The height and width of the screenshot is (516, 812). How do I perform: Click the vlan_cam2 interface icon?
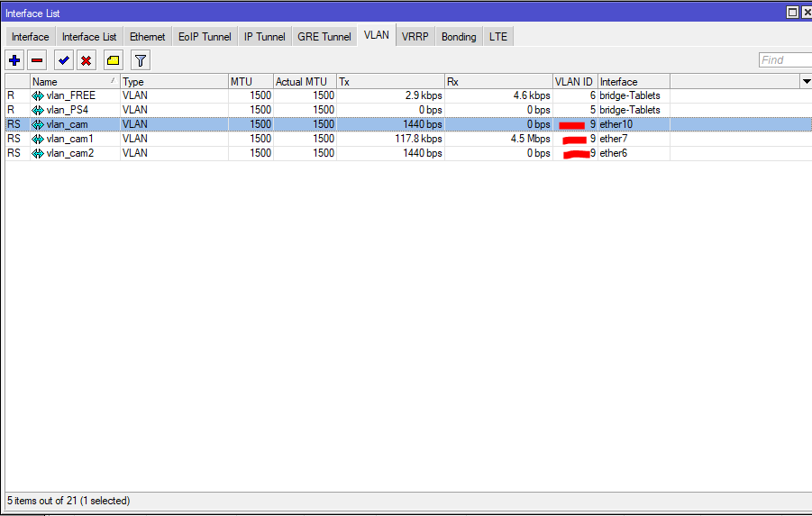(38, 153)
